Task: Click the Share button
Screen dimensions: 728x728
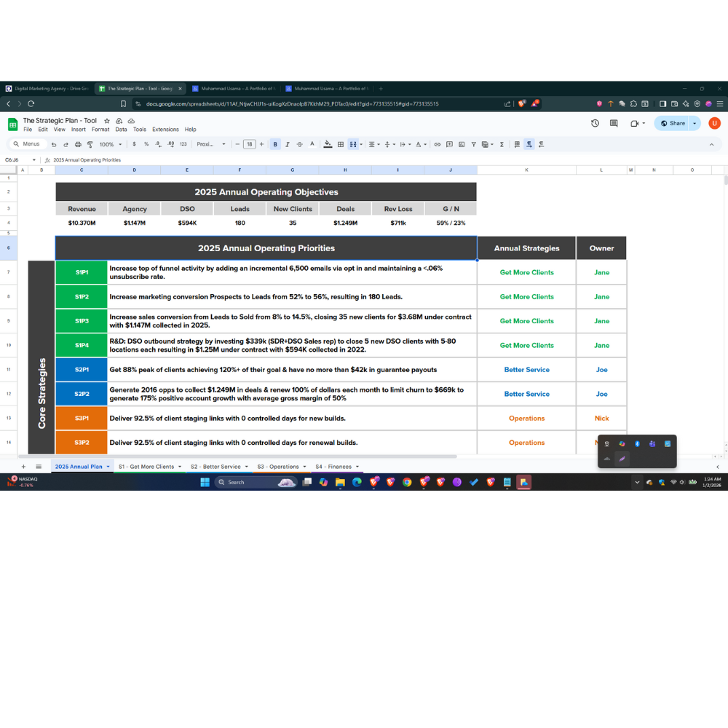Action: tap(673, 123)
